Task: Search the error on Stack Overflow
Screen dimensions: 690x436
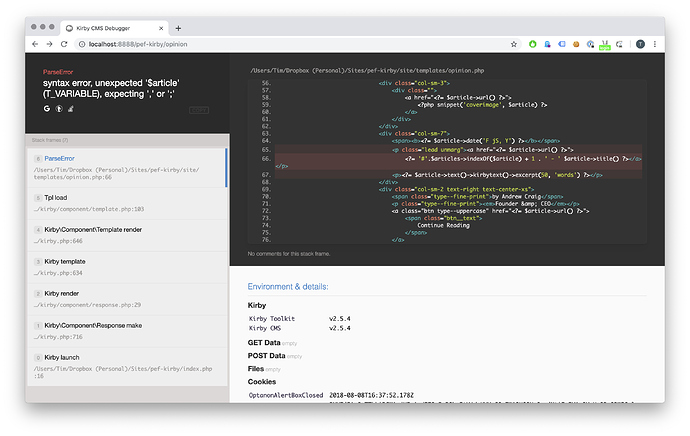Action: (70, 109)
